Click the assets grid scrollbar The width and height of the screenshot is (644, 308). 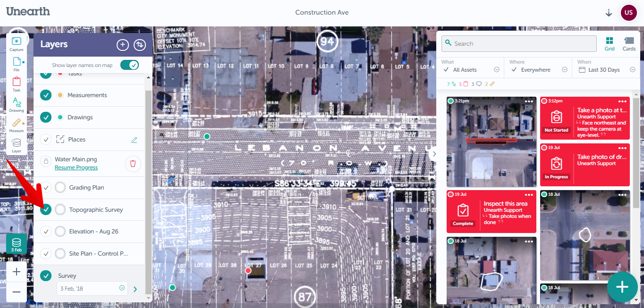[636, 153]
